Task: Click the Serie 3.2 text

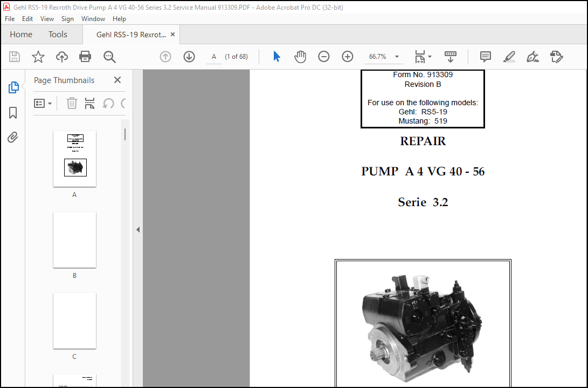Action: (x=423, y=202)
